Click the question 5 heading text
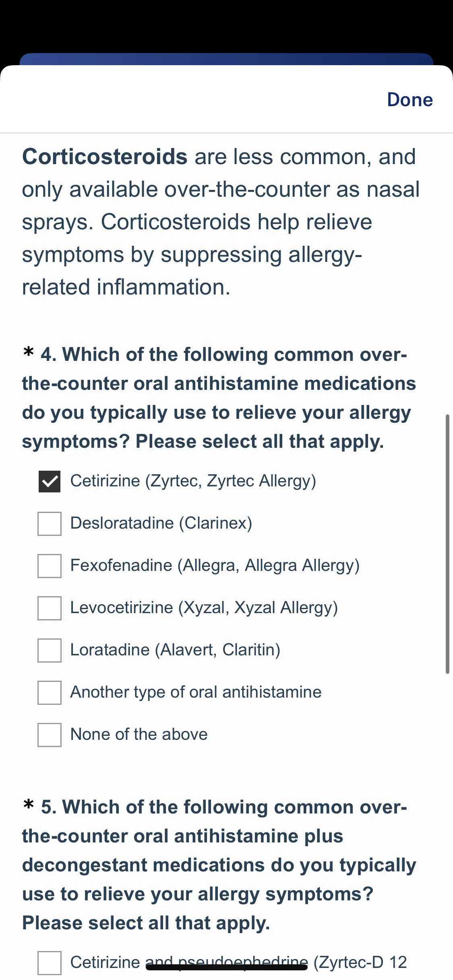Viewport: 453px width, 980px height. click(219, 865)
